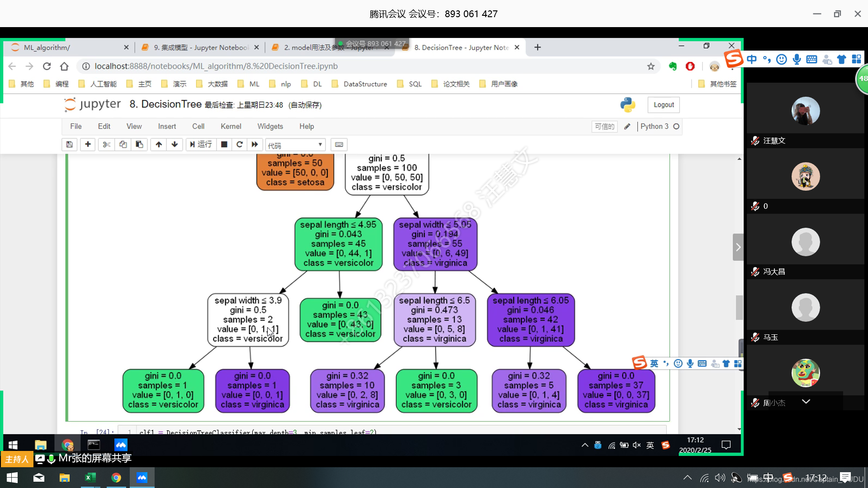Toggle muted microphone for 汪慧文
The height and width of the screenshot is (488, 868).
pyautogui.click(x=755, y=141)
